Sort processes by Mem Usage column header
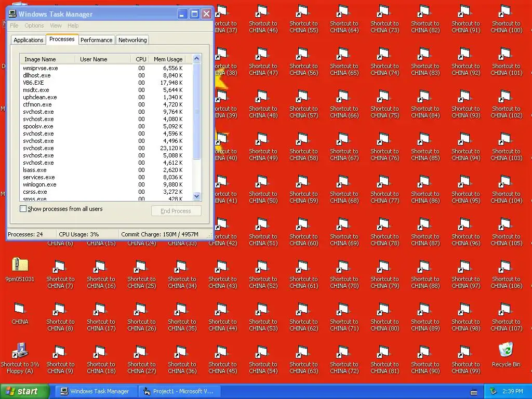The width and height of the screenshot is (532, 399). tap(168, 59)
